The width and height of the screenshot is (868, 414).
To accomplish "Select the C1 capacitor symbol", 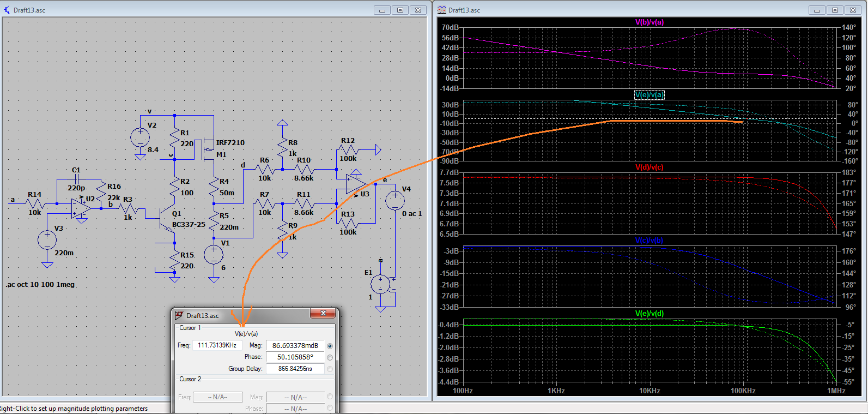I will [76, 179].
